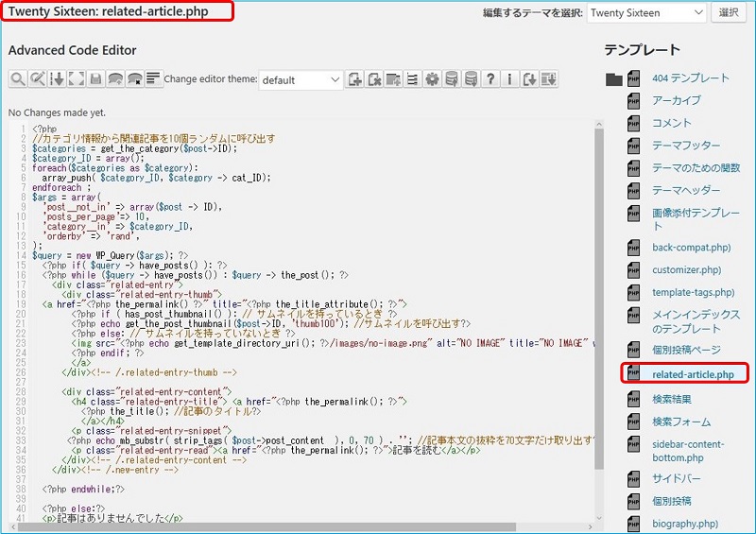Select related-article.php in template list

(693, 375)
